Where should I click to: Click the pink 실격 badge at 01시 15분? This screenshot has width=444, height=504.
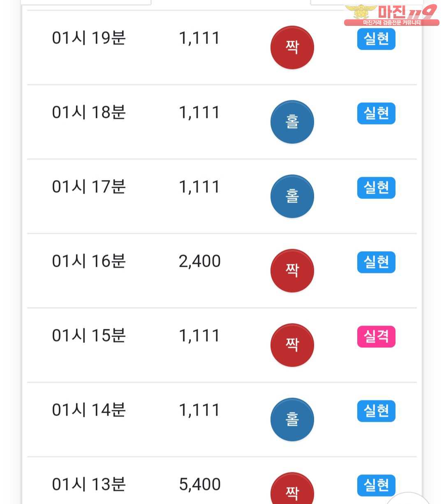click(x=376, y=337)
